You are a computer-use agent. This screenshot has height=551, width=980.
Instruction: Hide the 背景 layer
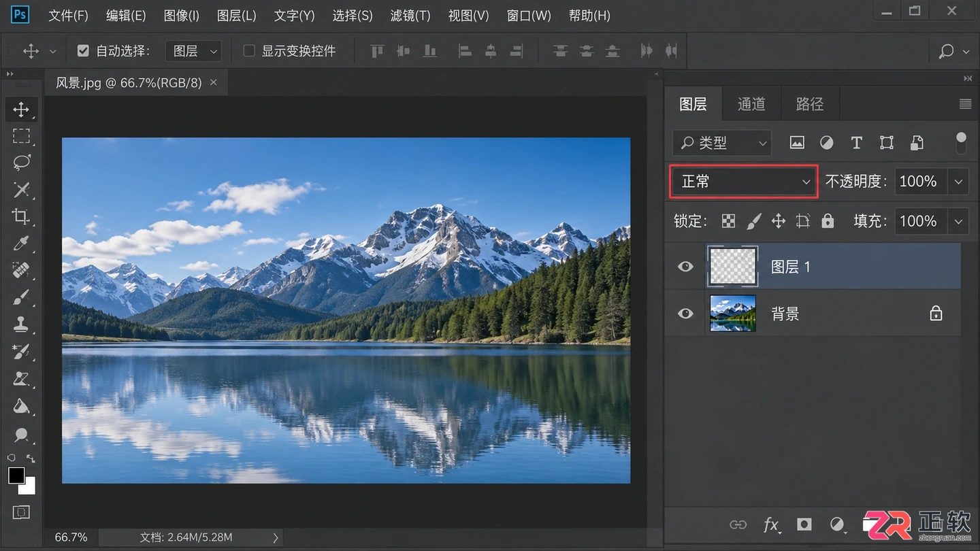(x=685, y=314)
